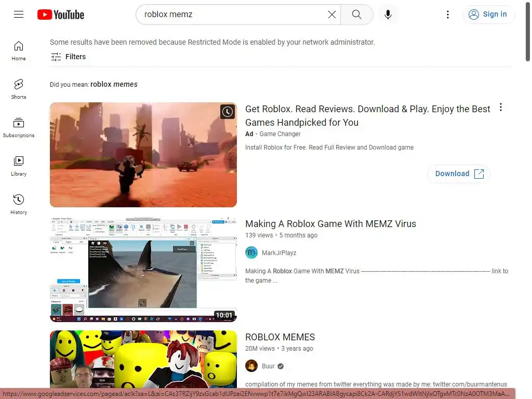The image size is (532, 399).
Task: Sign in to YouTube
Action: (x=488, y=14)
